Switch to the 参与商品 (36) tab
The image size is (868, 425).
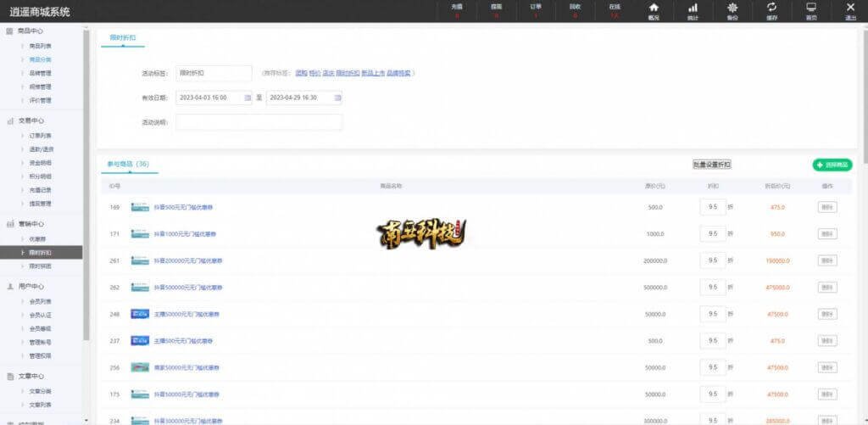[x=129, y=164]
